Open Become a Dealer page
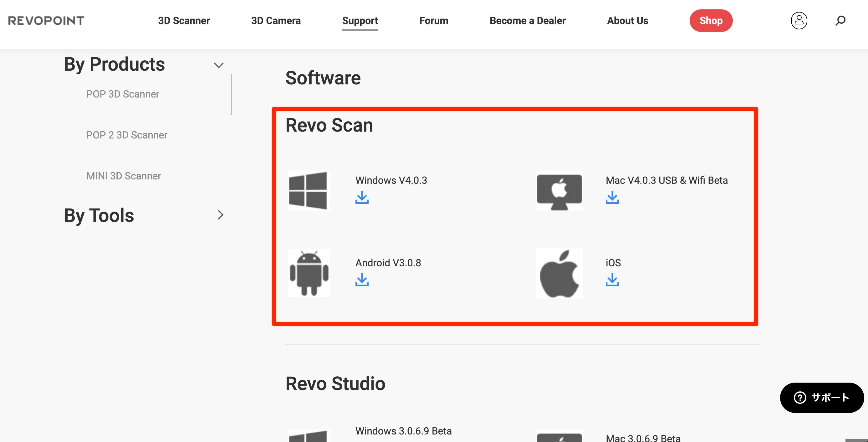Viewport: 868px width, 442px height. pos(527,21)
